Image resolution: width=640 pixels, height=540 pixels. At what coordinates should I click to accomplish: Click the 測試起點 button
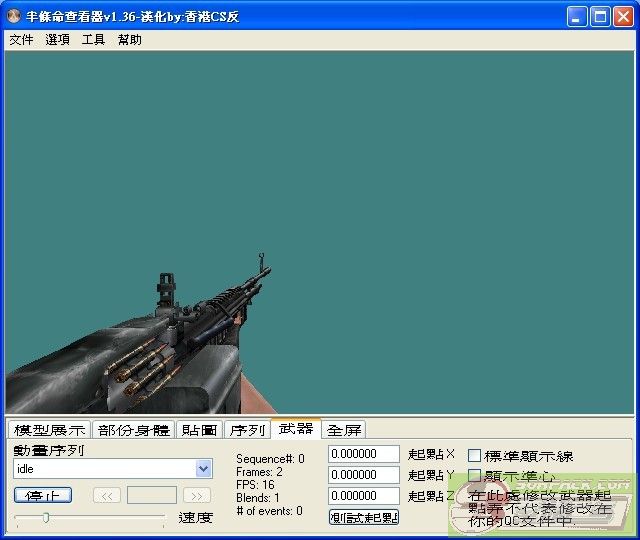pyautogui.click(x=364, y=517)
